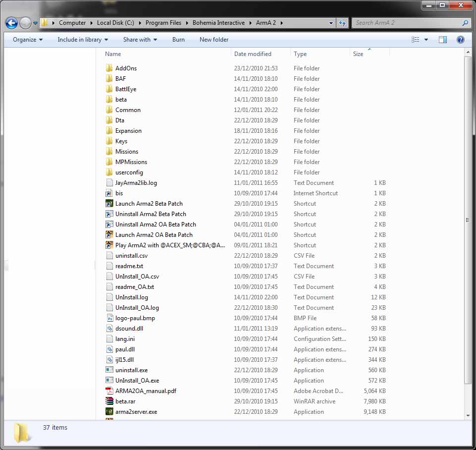The width and height of the screenshot is (476, 450).
Task: Toggle the preview pane button
Action: tap(443, 40)
